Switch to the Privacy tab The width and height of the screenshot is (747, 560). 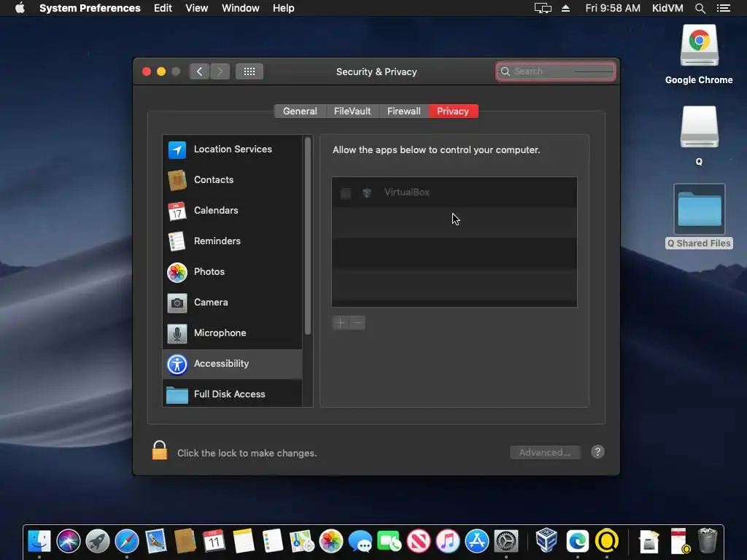pyautogui.click(x=453, y=112)
